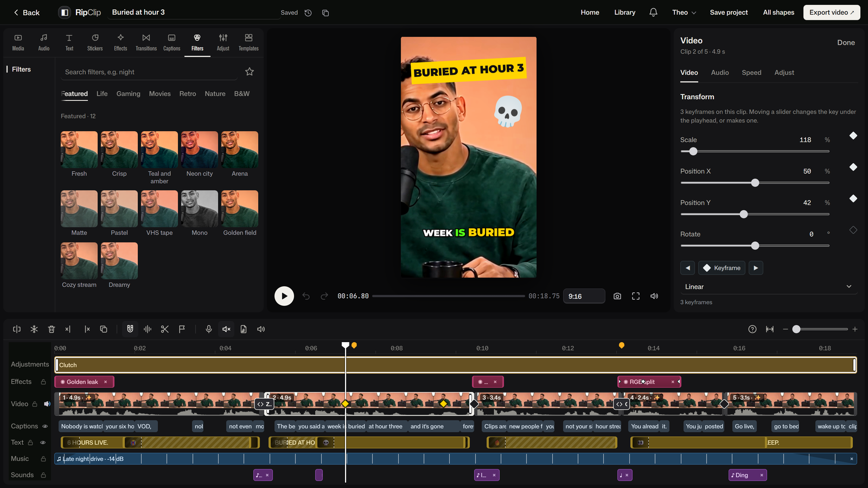Screen dimensions: 868x488
Task: Toggle the mute audio button in timeline toolbar
Action: [226, 329]
